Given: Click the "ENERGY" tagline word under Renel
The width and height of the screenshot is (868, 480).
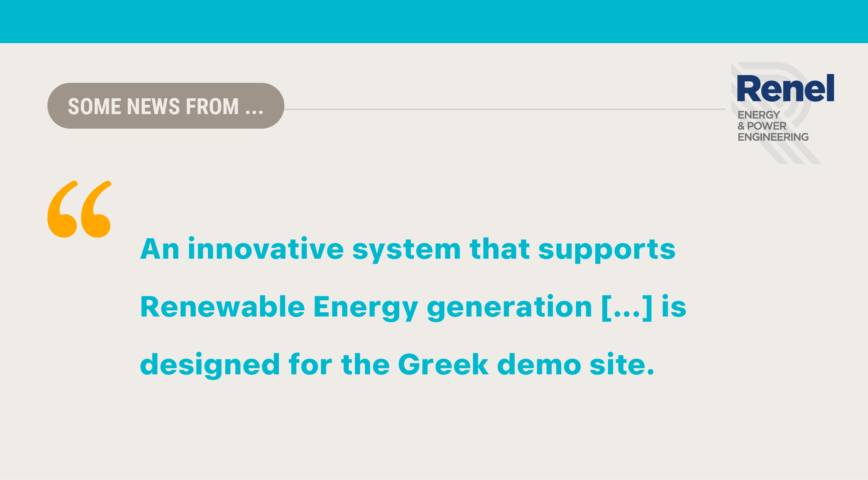Looking at the screenshot, I should click(x=758, y=115).
